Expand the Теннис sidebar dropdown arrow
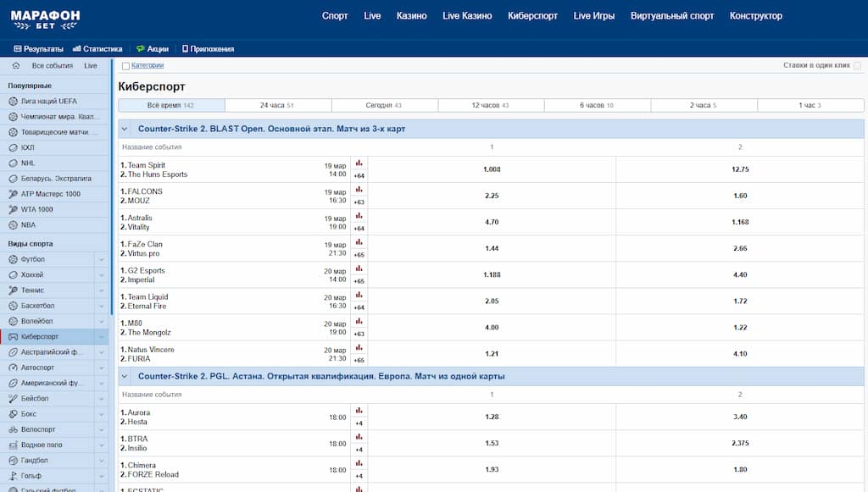Viewport: 868px width, 492px height. [102, 290]
